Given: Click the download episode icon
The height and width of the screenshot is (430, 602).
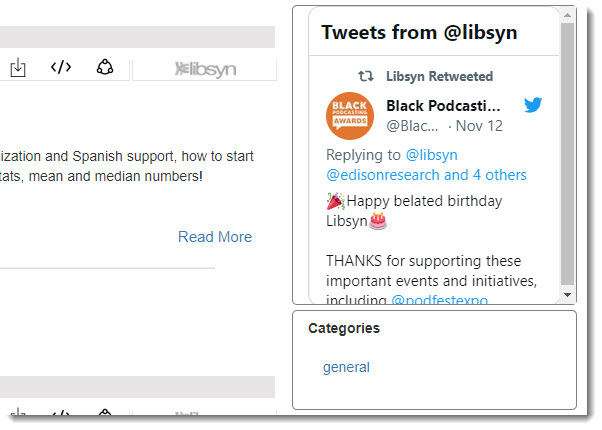Looking at the screenshot, I should pyautogui.click(x=18, y=68).
